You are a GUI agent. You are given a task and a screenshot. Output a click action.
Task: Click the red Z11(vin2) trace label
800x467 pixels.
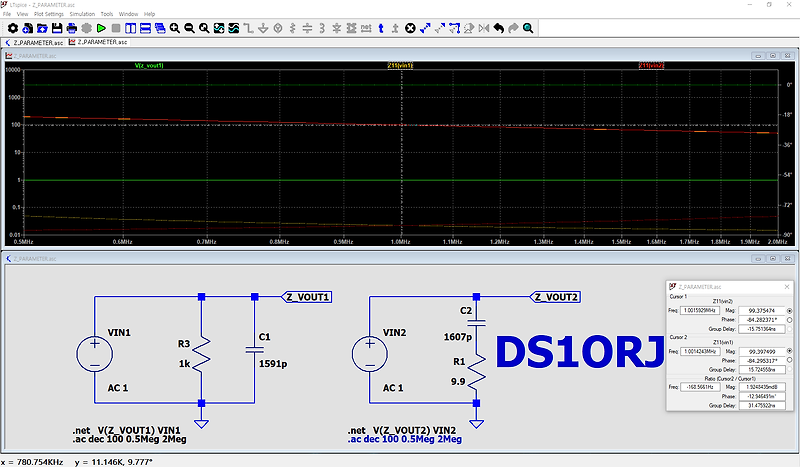click(652, 65)
